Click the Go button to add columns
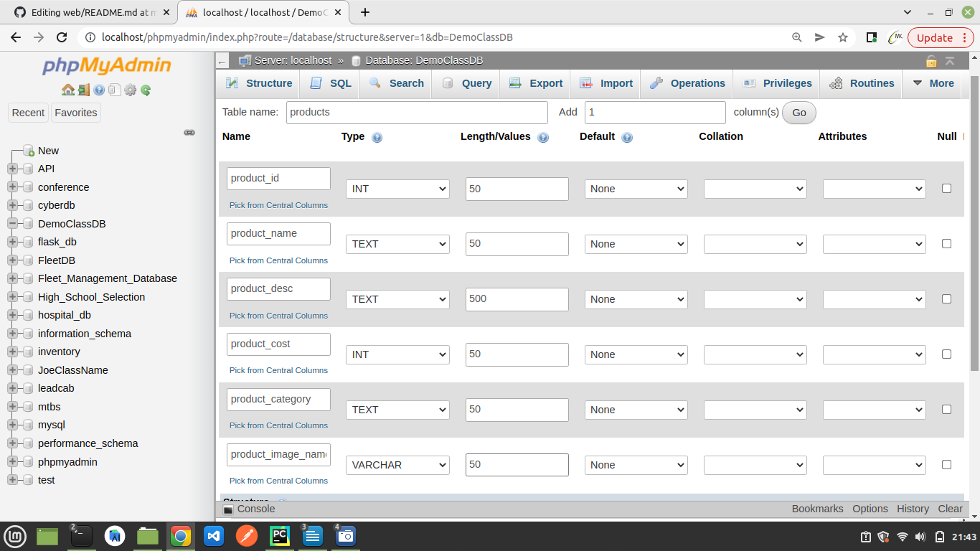This screenshot has height=551, width=980. tap(798, 113)
